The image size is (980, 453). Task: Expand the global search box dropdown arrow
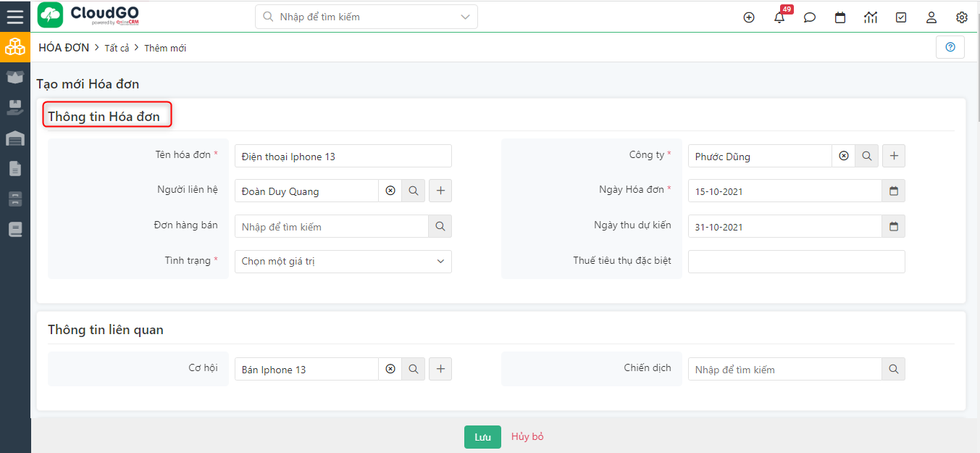pyautogui.click(x=465, y=17)
